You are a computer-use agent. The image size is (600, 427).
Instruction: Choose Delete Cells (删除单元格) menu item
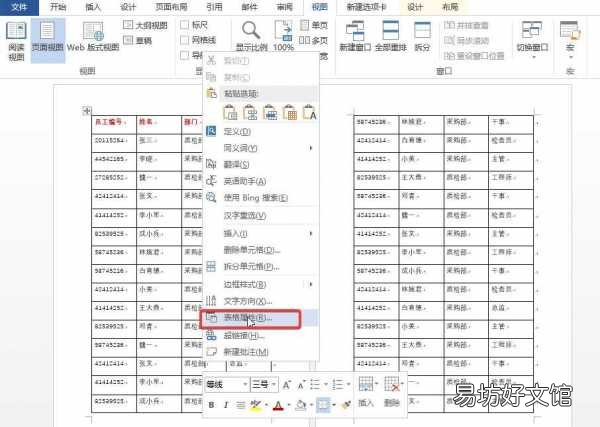pos(261,250)
